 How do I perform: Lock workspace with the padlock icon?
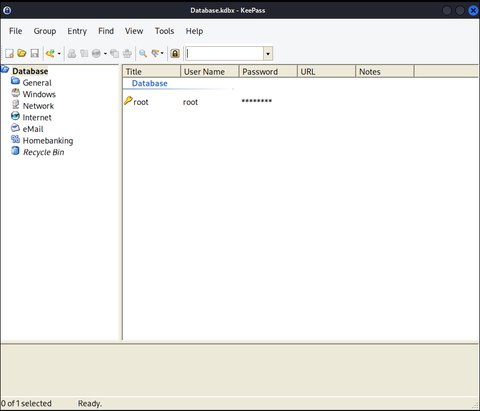pos(175,53)
